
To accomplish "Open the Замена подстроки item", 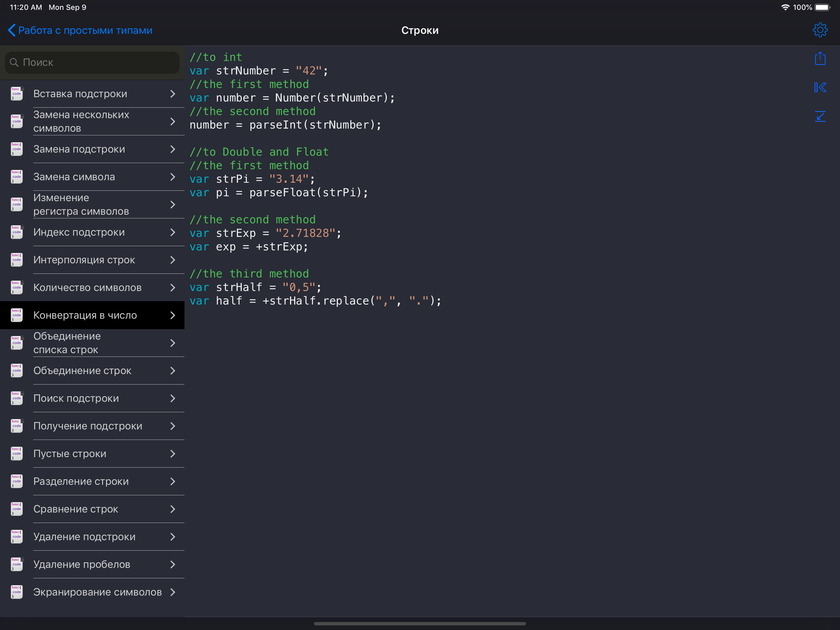I will [79, 149].
